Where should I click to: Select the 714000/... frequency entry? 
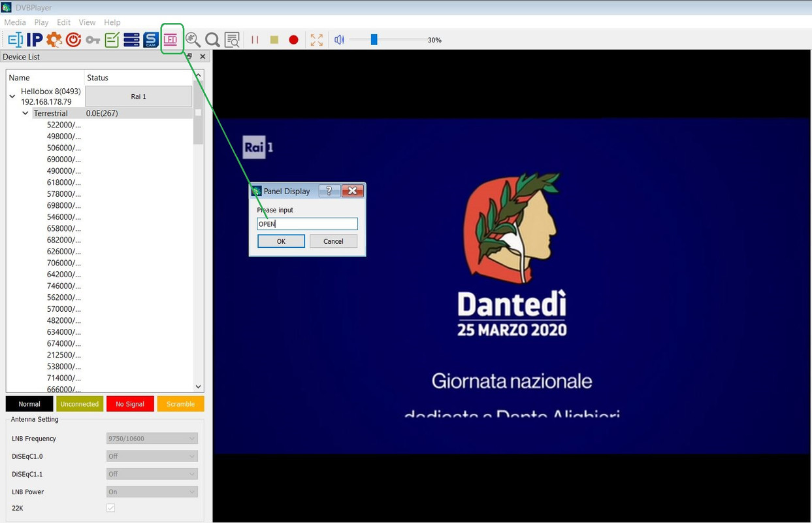click(x=64, y=378)
